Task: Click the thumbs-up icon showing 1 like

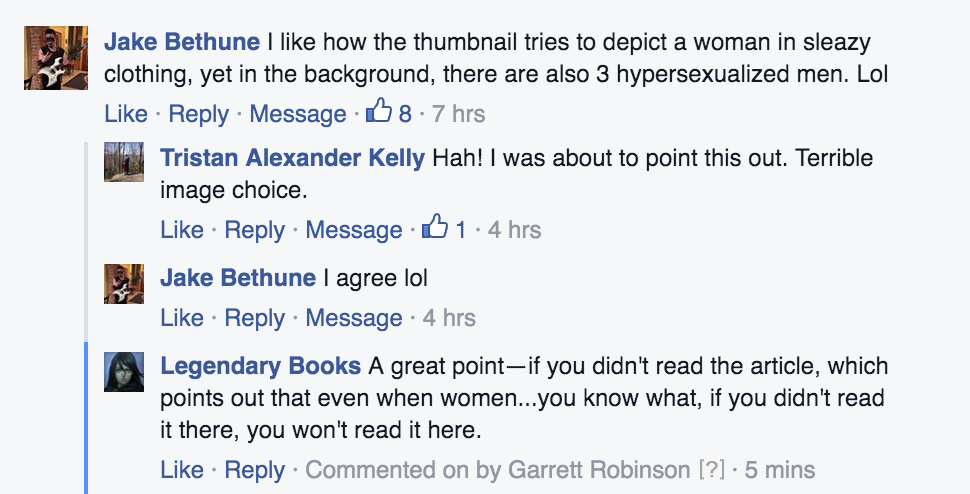Action: (435, 229)
